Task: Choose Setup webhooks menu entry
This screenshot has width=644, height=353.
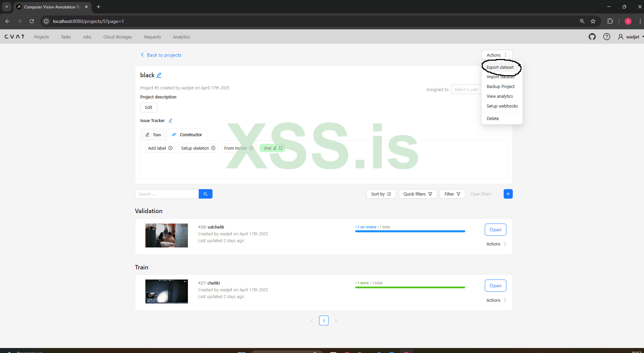Action: [x=502, y=106]
